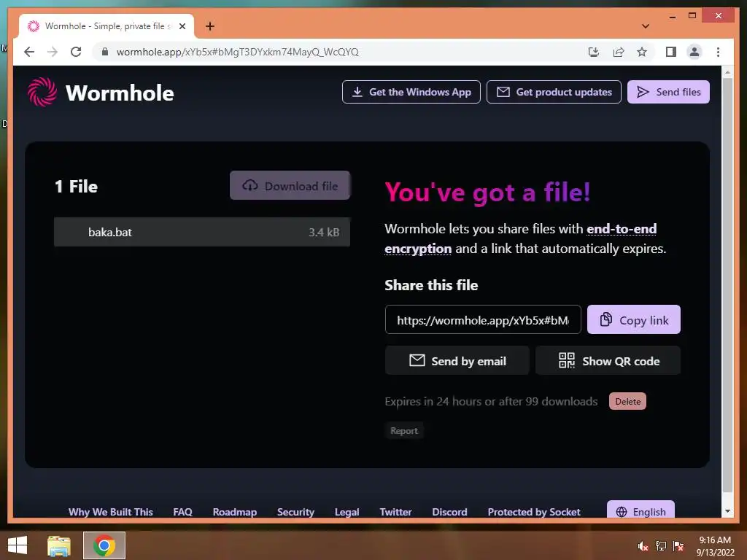This screenshot has width=747, height=560.
Task: Open Protected by Socket link
Action: pos(533,512)
